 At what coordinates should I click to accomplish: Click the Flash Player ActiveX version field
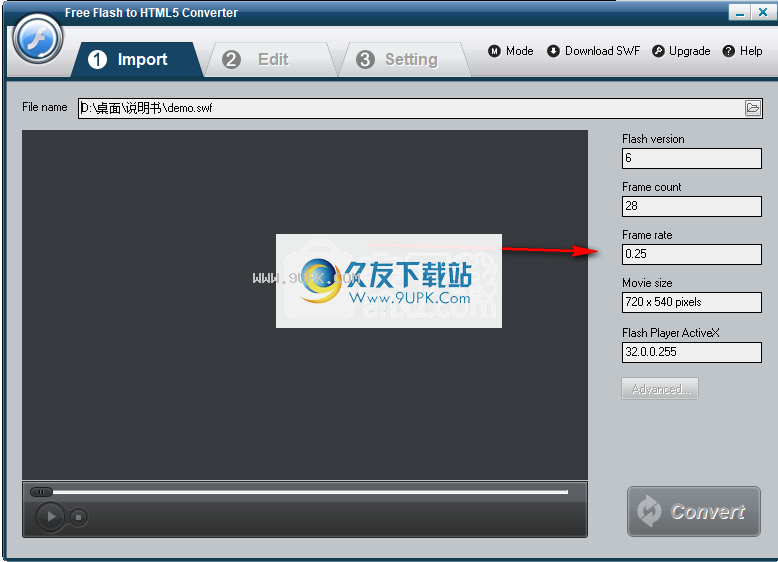pos(692,352)
